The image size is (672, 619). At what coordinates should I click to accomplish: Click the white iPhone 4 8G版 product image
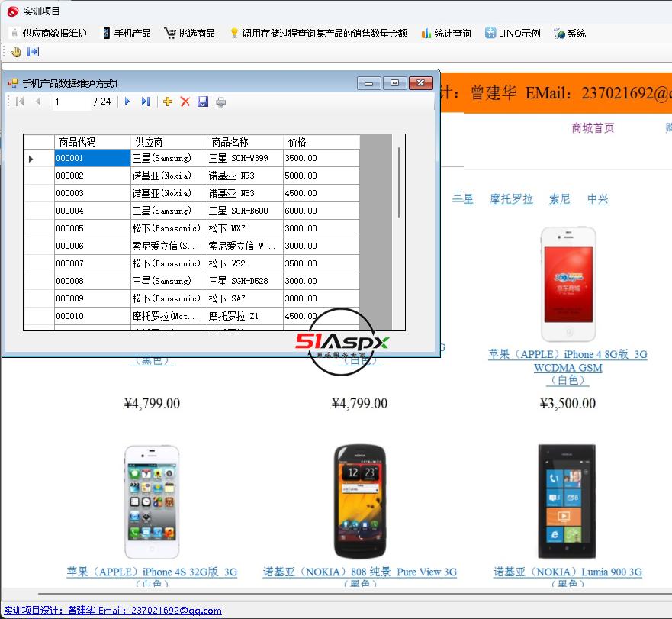(x=568, y=284)
